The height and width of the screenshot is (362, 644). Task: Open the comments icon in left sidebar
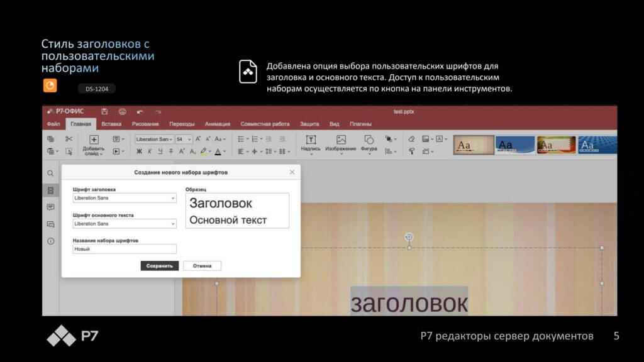tap(50, 207)
